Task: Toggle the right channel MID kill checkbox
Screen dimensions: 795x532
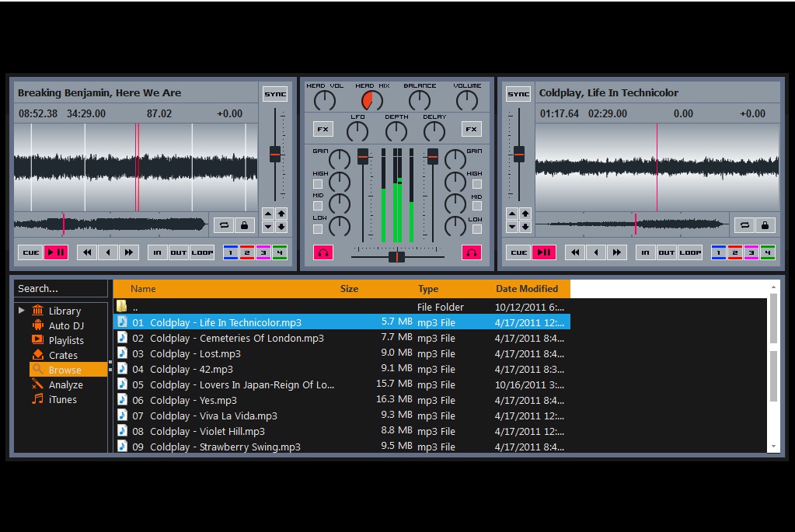Action: pyautogui.click(x=476, y=207)
